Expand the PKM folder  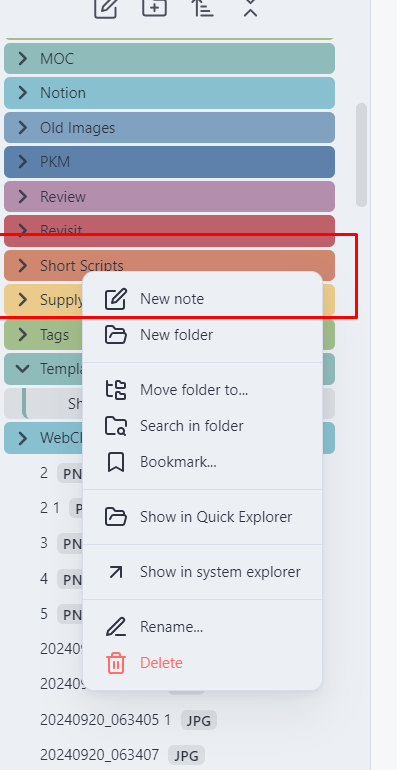pos(170,162)
